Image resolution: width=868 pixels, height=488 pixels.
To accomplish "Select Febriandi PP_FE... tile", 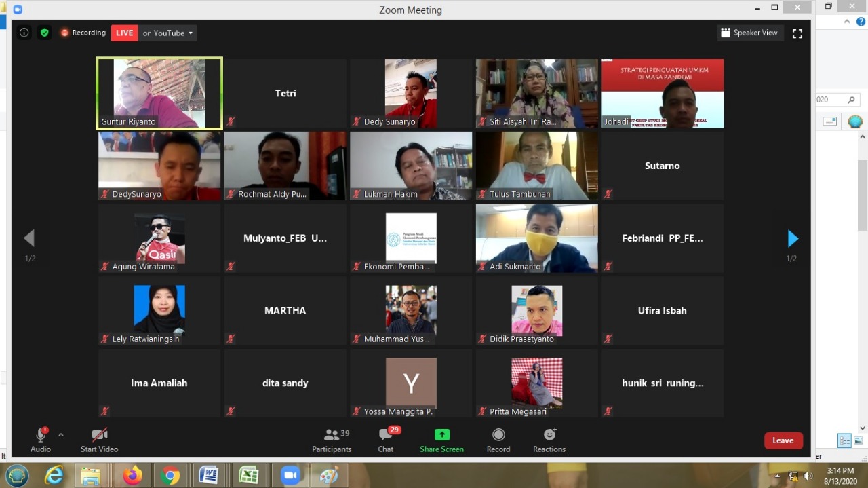I will [x=663, y=238].
